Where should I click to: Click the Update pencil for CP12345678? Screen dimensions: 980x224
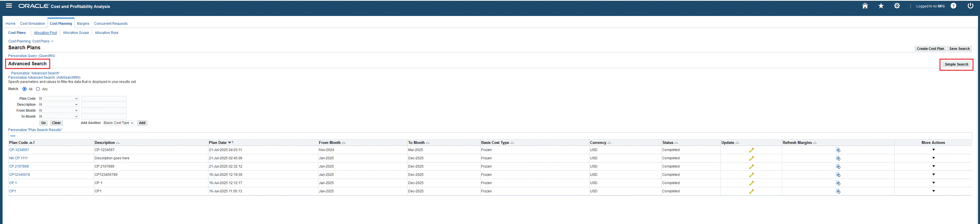tap(751, 175)
